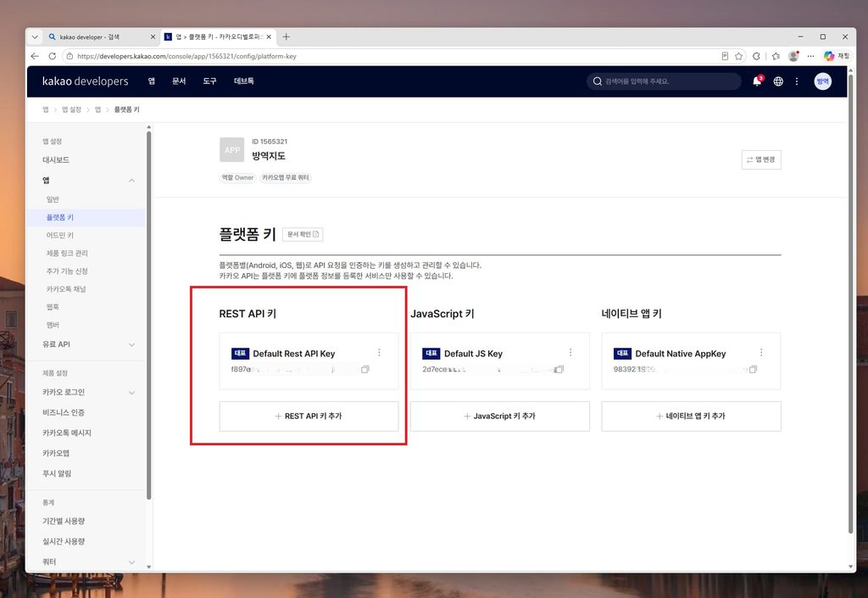Open the browser profile icon
Viewport: 868px width, 598px height.
click(x=793, y=56)
